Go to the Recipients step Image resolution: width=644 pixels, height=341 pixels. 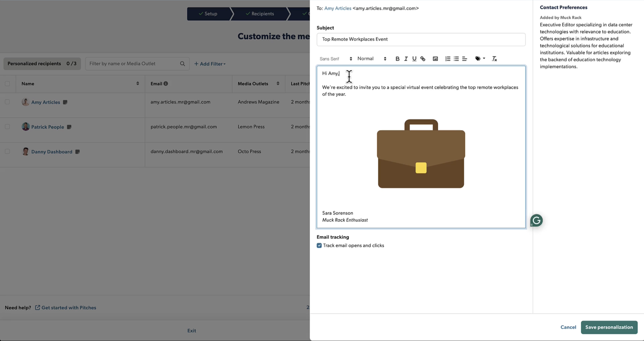[x=260, y=14]
